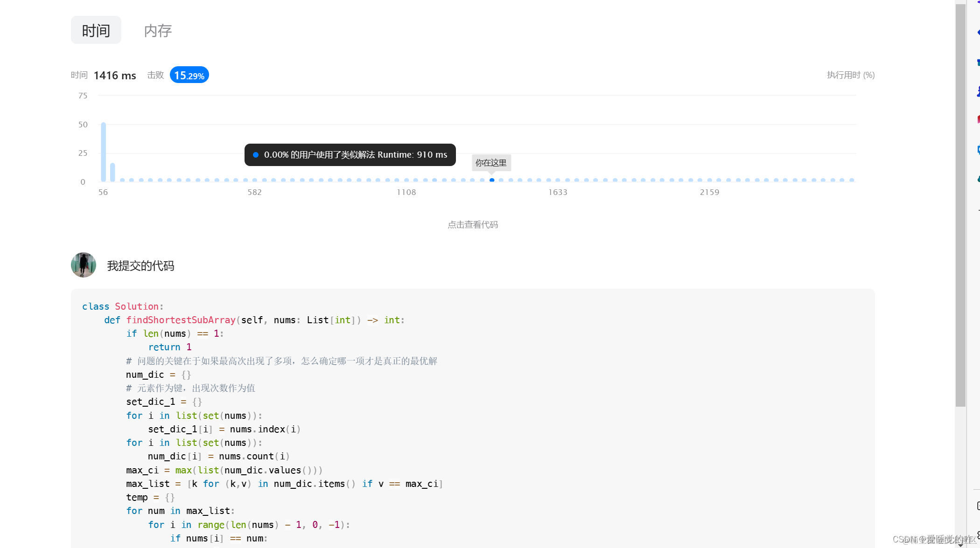Image resolution: width=980 pixels, height=548 pixels.
Task: Switch to the 时间 tab
Action: (96, 30)
